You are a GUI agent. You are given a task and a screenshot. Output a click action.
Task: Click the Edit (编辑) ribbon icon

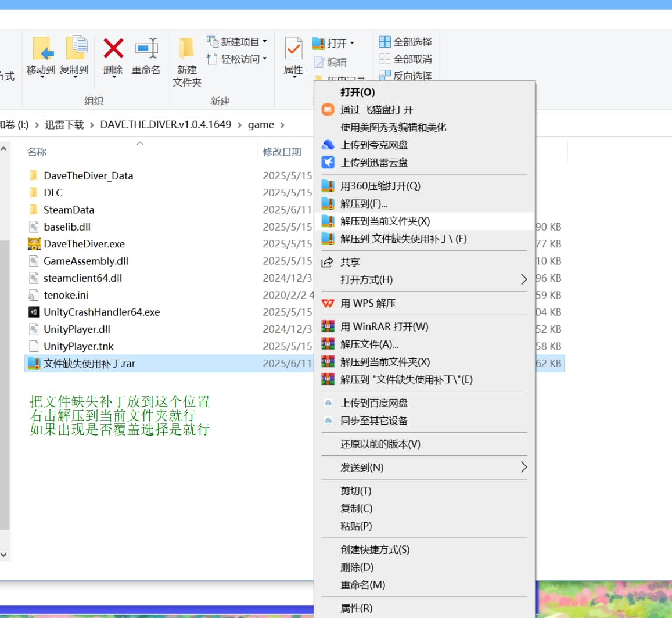pos(319,62)
